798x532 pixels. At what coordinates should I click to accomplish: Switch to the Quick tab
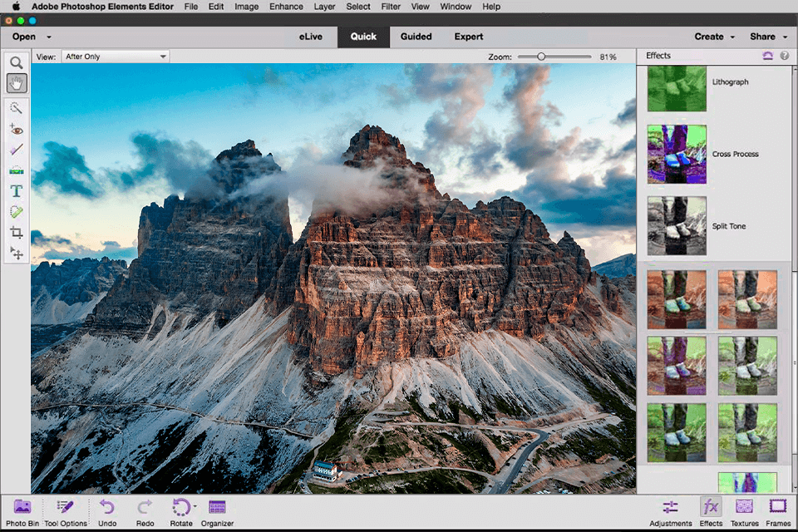pos(363,37)
